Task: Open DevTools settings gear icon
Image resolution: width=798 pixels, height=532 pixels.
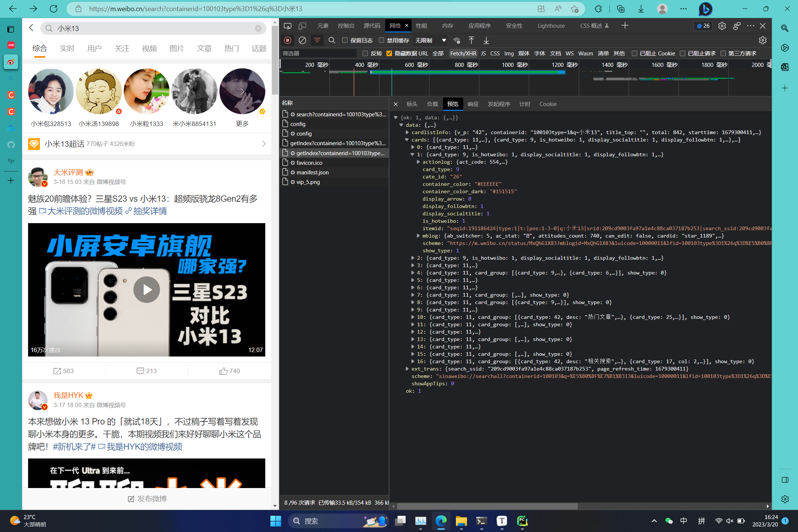Action: tap(722, 26)
